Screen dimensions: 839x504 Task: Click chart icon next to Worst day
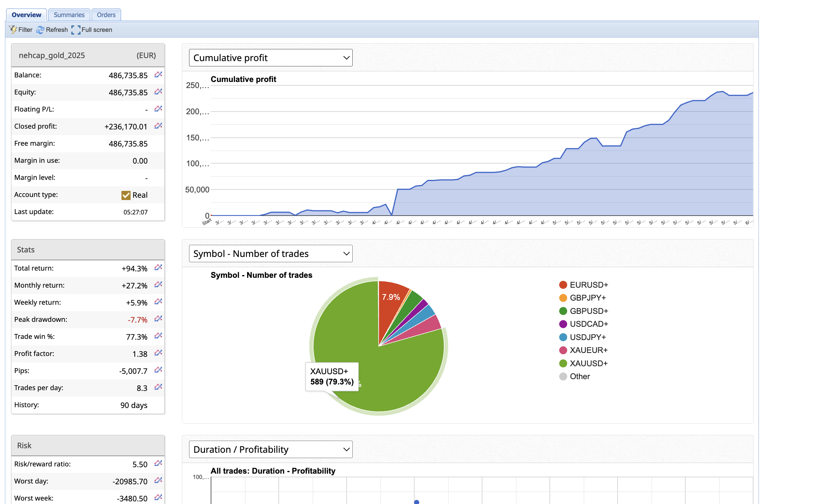click(158, 481)
